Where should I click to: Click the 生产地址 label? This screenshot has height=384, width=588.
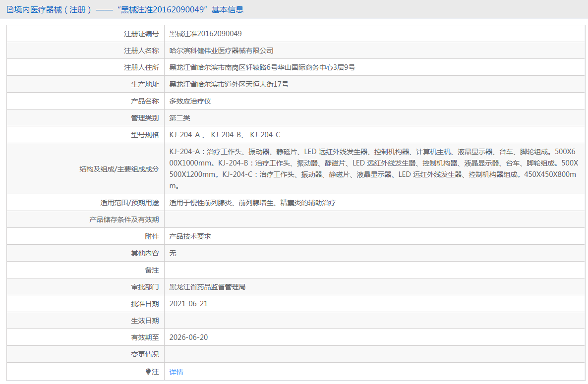coord(145,84)
